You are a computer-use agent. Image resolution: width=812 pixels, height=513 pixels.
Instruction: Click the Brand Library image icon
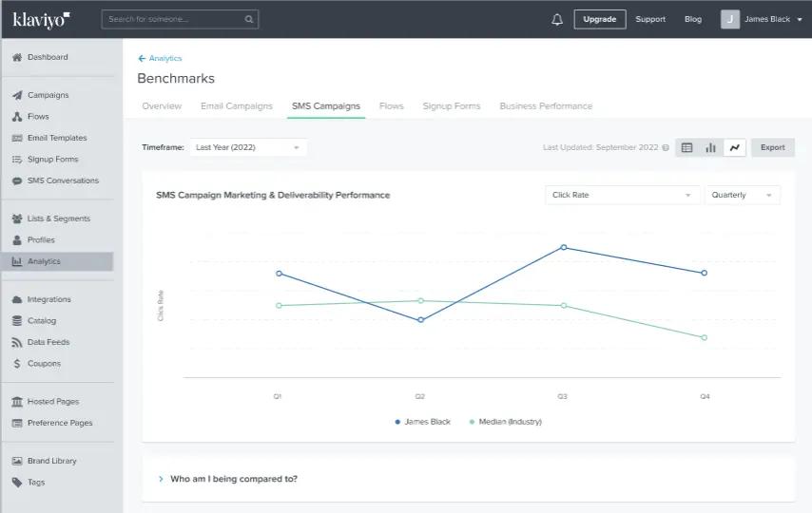17,461
